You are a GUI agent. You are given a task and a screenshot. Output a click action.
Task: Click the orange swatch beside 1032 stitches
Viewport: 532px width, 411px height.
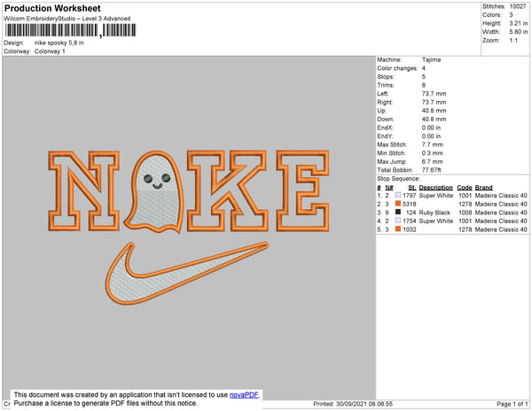click(x=398, y=229)
